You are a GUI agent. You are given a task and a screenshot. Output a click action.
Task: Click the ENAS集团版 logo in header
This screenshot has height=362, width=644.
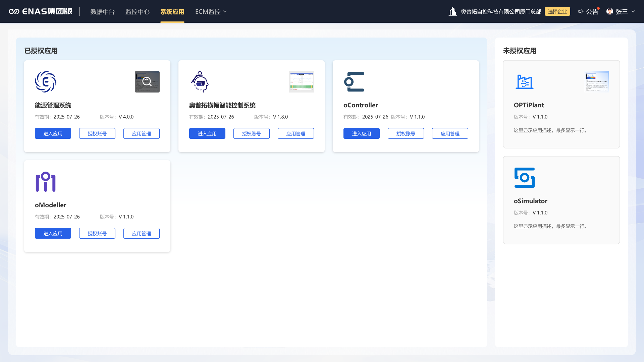[41, 11]
